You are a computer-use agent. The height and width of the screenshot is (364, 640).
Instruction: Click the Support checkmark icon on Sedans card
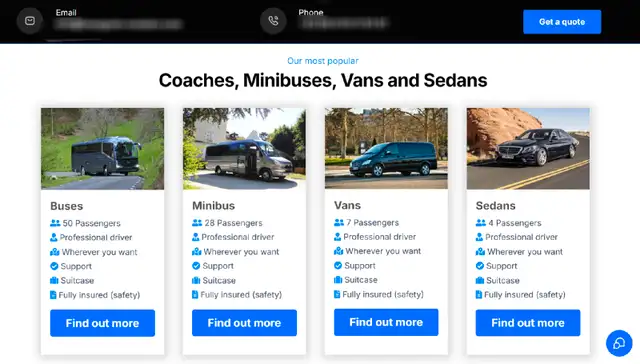pos(480,266)
